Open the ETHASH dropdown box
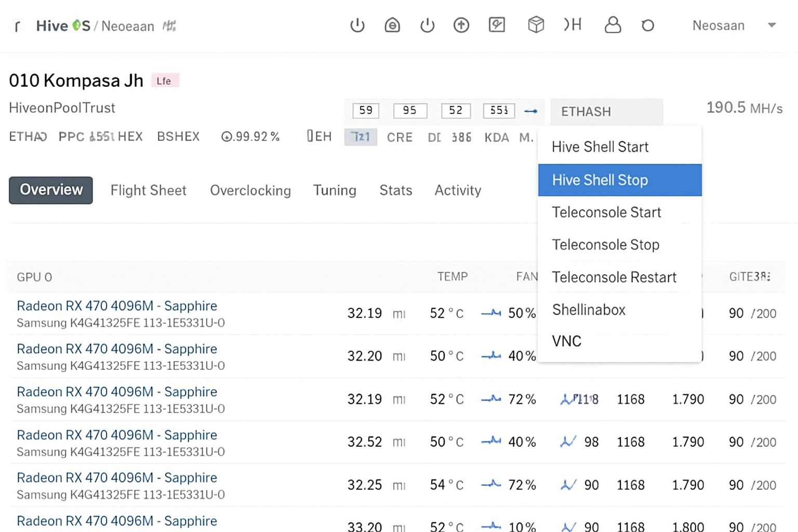 [x=606, y=111]
